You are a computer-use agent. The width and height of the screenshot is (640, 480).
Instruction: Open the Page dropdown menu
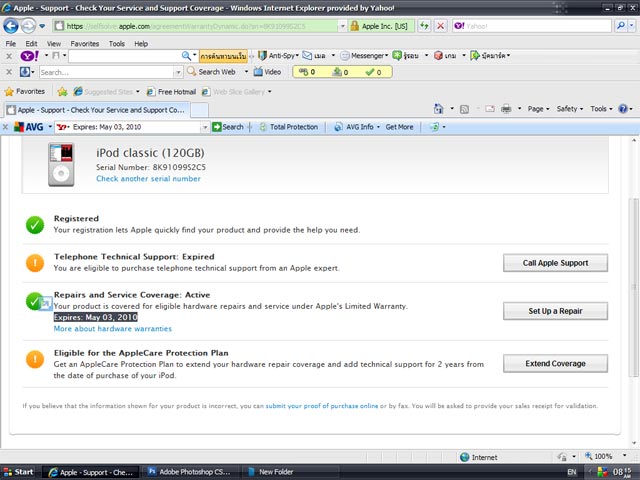pyautogui.click(x=538, y=109)
